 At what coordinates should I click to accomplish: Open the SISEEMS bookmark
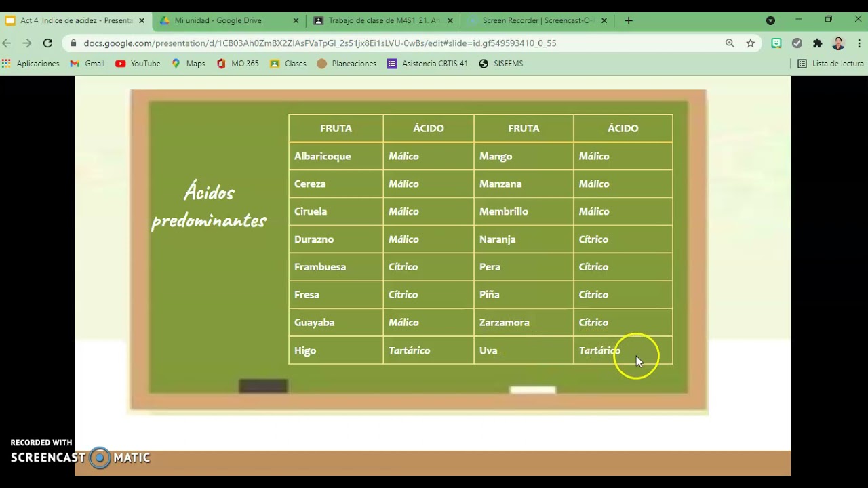pyautogui.click(x=501, y=64)
